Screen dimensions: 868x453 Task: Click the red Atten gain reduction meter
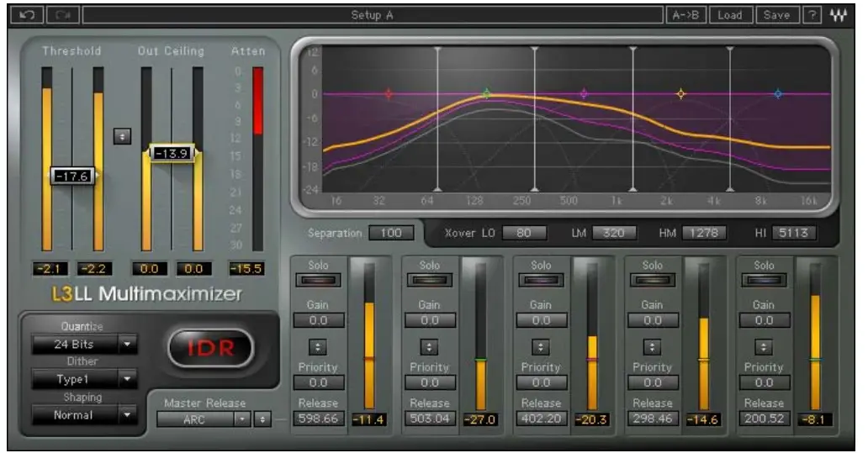pyautogui.click(x=258, y=159)
